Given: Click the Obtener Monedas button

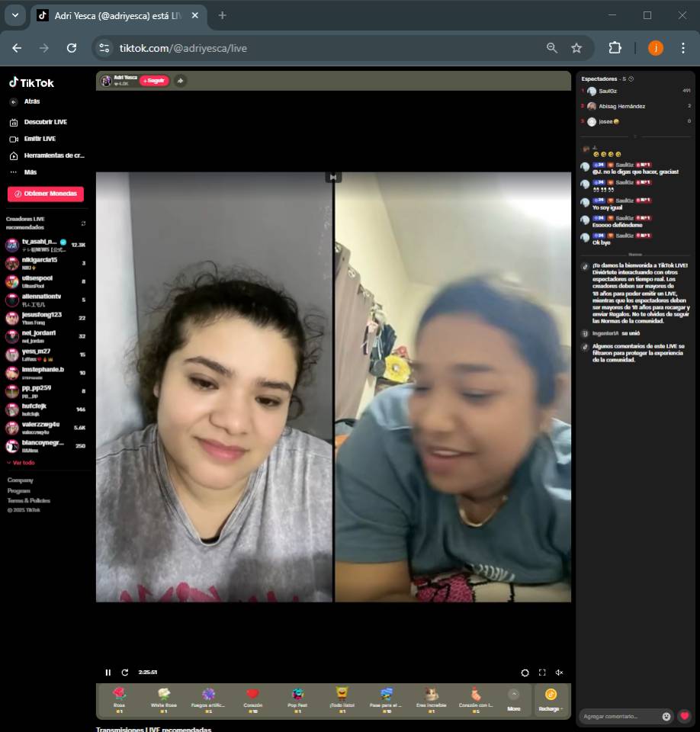Looking at the screenshot, I should (46, 194).
